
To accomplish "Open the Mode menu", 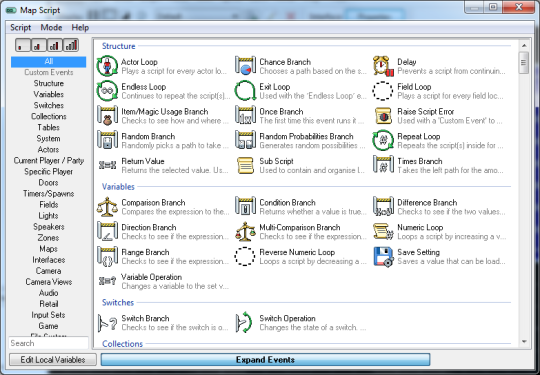I will 51,28.
